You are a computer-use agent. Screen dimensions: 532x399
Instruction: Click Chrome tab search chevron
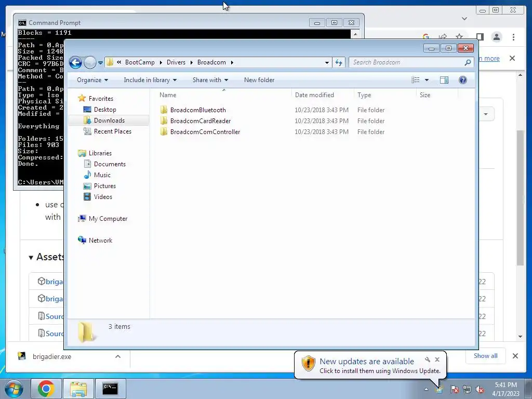(x=464, y=18)
